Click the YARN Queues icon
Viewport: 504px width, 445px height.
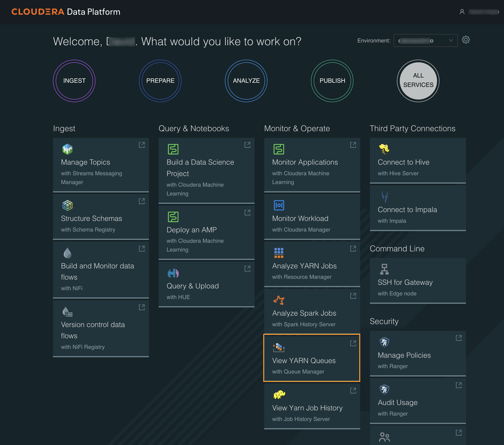(x=279, y=347)
